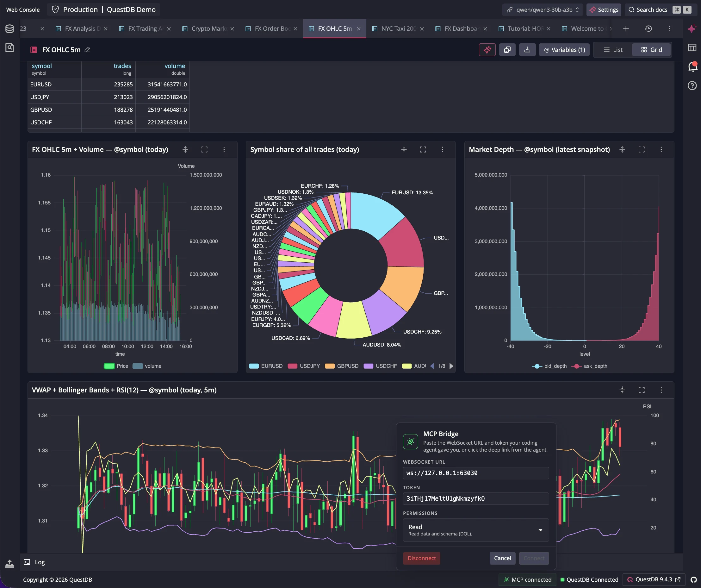Viewport: 701px width, 588px height.
Task: Maximize the VWAP + Bollinger Bands panel
Action: [x=642, y=390]
